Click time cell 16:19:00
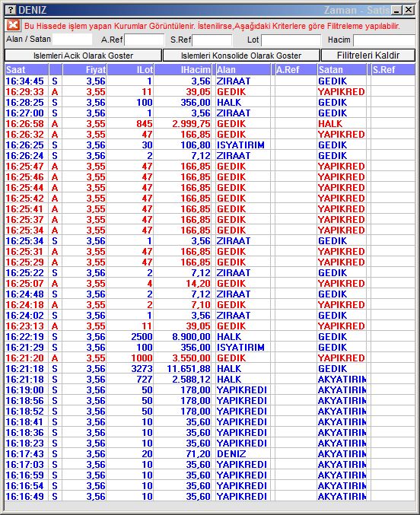Viewport: 420px width, 515px height. point(24,389)
